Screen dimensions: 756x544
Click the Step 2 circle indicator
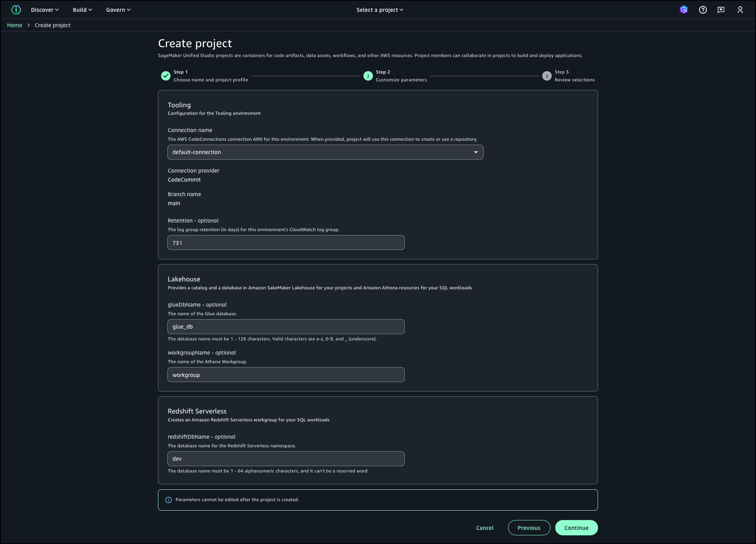point(368,76)
